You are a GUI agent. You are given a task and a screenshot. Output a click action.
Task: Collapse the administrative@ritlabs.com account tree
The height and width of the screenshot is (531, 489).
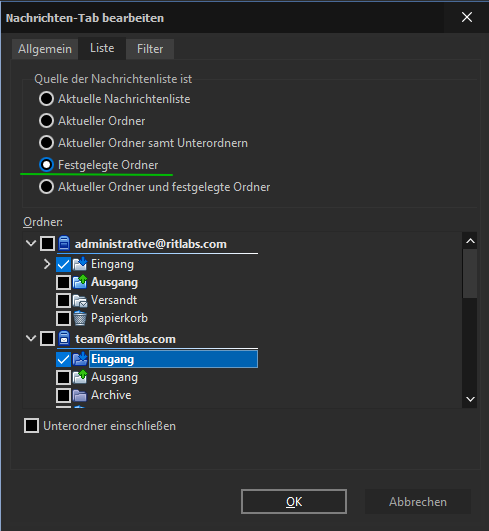[x=31, y=243]
